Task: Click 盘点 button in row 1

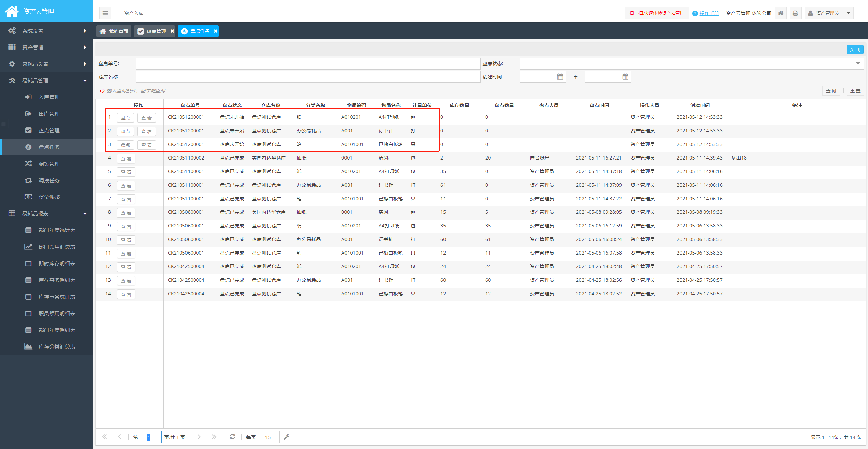Action: tap(125, 118)
